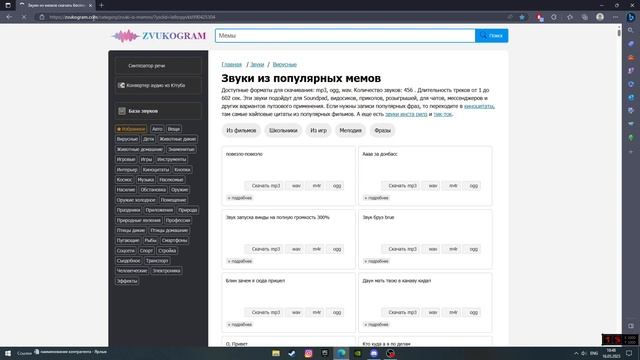This screenshot has width=640, height=360.
Task: Select the Оружие холодное tag
Action: tap(136, 200)
